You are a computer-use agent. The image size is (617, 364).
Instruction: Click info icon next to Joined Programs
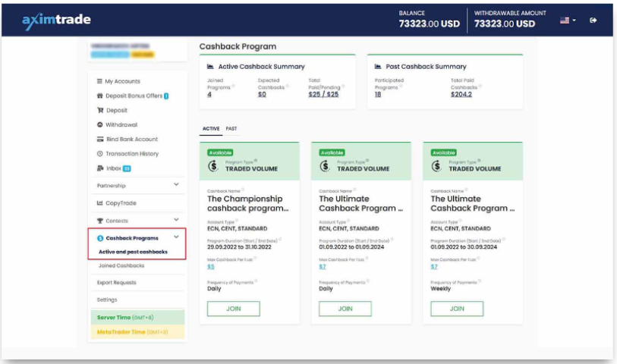[x=233, y=86]
